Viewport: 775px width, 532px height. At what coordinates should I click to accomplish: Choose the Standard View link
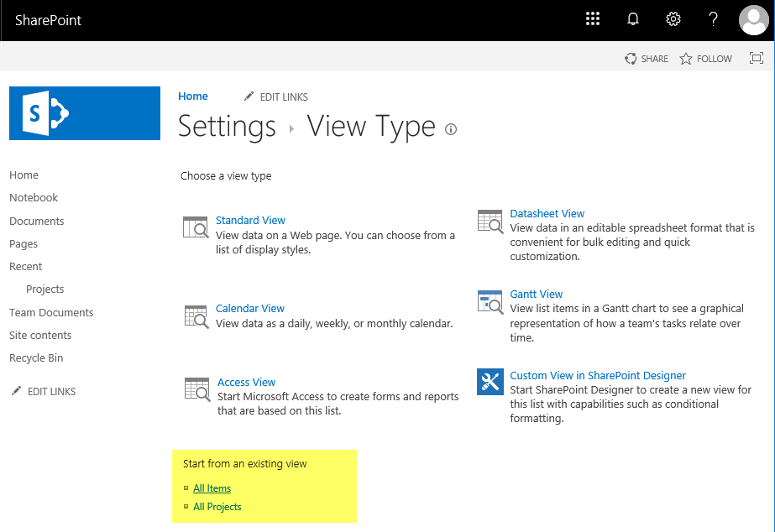[x=250, y=221]
